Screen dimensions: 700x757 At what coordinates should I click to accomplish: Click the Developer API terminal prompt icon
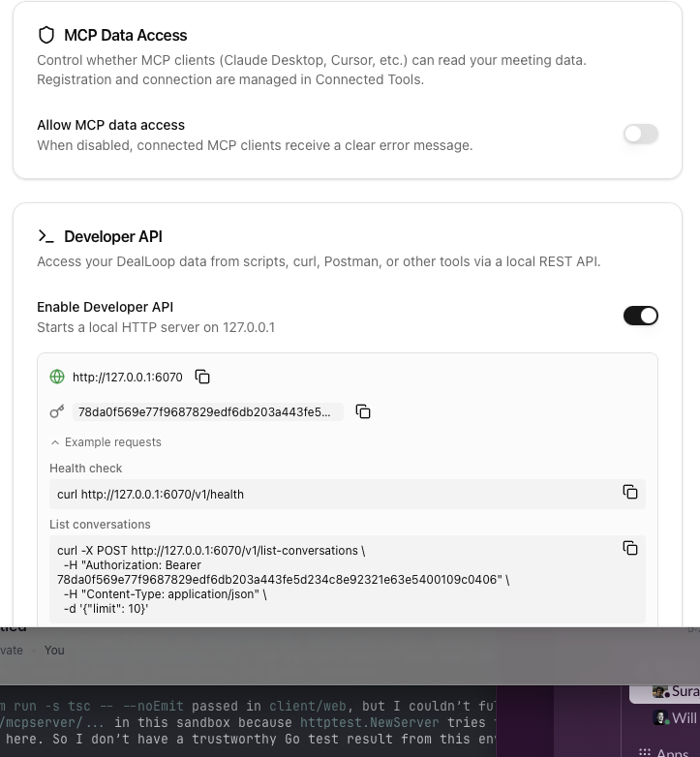(x=46, y=236)
